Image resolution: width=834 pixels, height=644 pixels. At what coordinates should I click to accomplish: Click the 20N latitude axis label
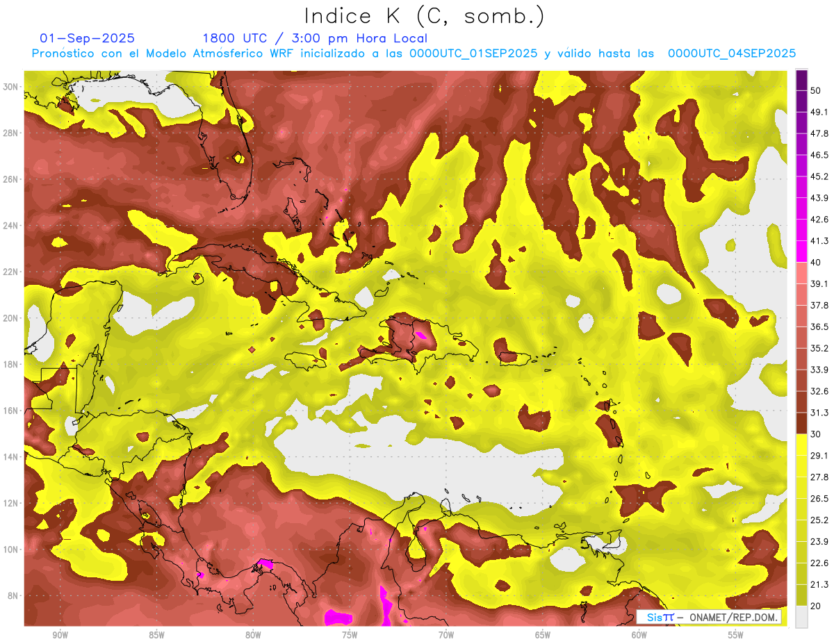click(10, 318)
